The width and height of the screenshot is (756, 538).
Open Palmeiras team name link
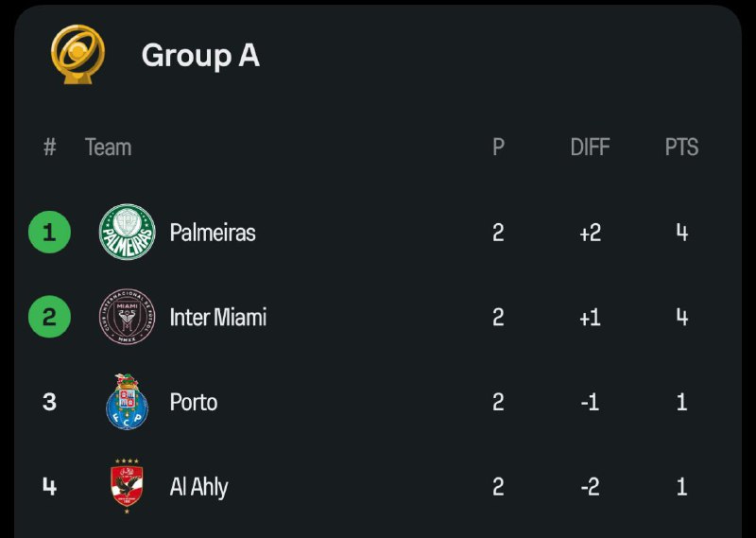pyautogui.click(x=213, y=233)
